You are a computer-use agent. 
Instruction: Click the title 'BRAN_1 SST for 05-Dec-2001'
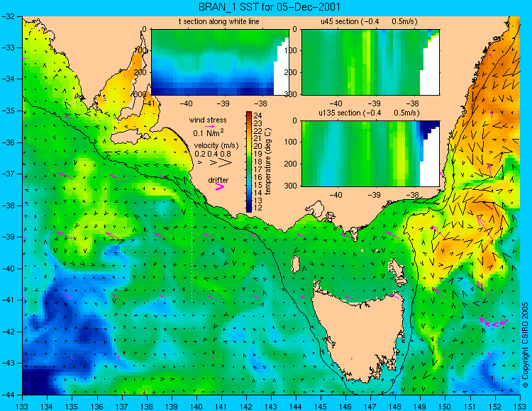point(269,7)
